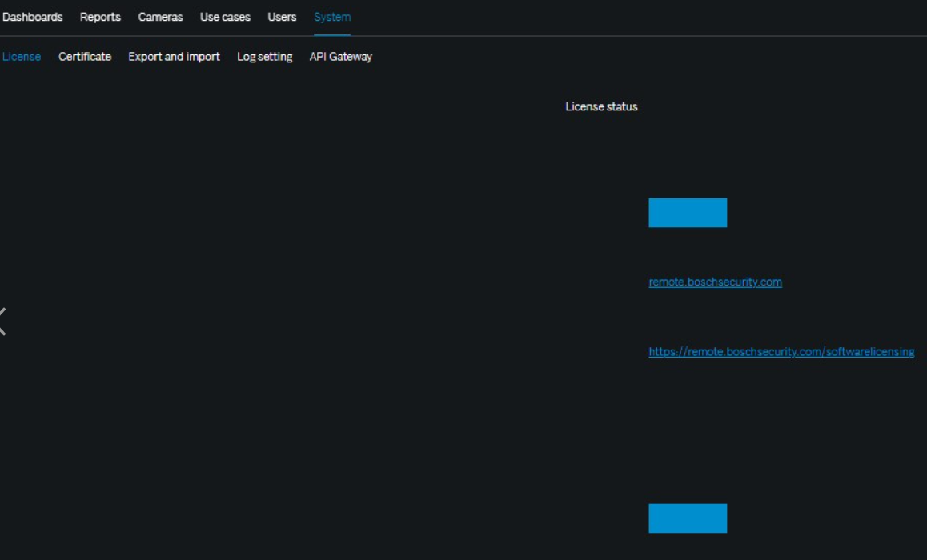Follow the remote.boschsecurity.com link
Image resolution: width=927 pixels, height=560 pixels.
pyautogui.click(x=715, y=282)
